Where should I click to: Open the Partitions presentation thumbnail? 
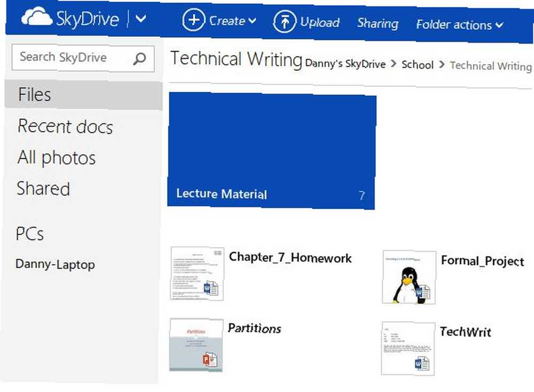click(x=196, y=346)
